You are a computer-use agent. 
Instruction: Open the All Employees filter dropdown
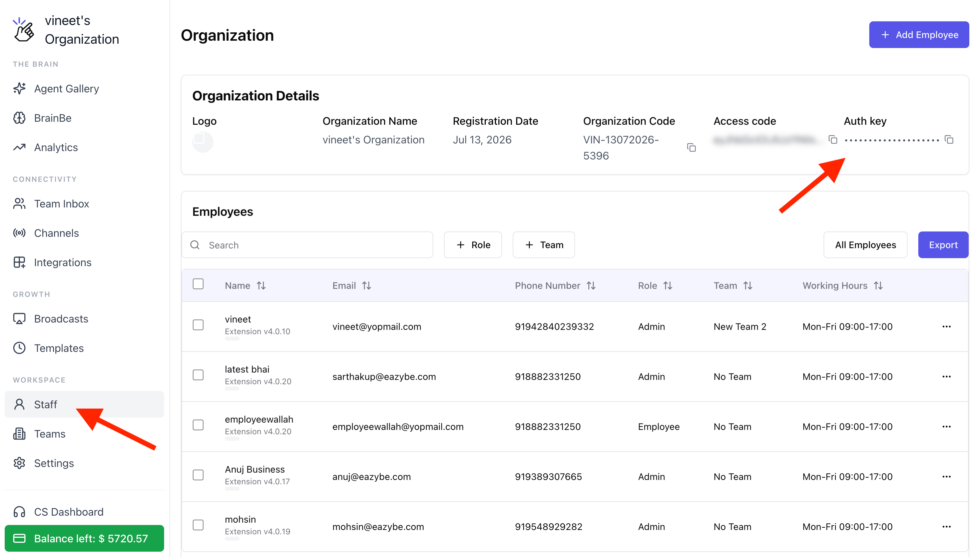click(865, 245)
